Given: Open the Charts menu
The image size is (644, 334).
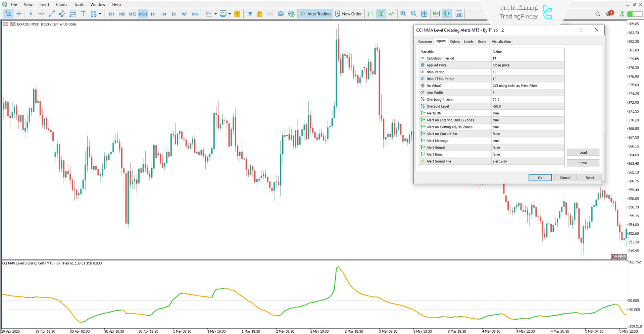Looking at the screenshot, I should click(61, 4).
